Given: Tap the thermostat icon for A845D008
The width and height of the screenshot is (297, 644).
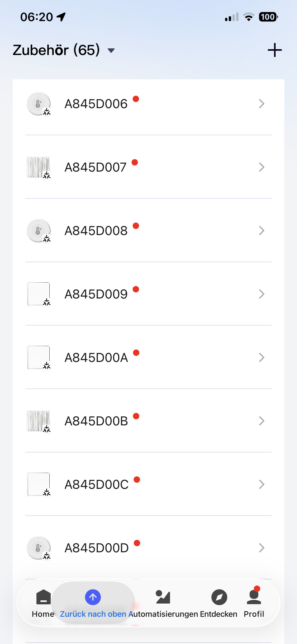Looking at the screenshot, I should 39,231.
